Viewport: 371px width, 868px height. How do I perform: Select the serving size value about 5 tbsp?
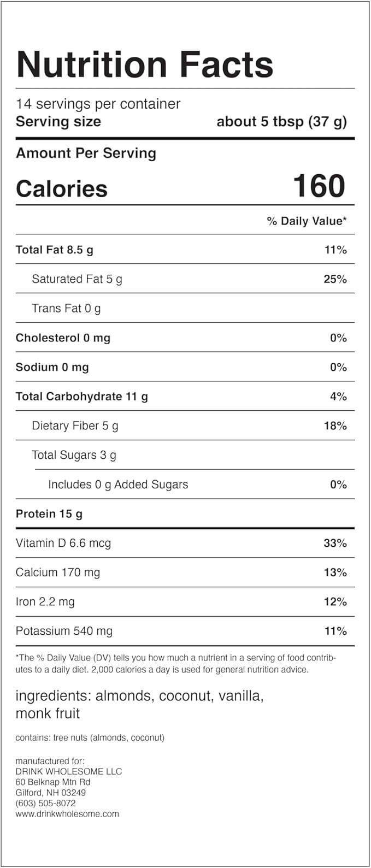(281, 121)
